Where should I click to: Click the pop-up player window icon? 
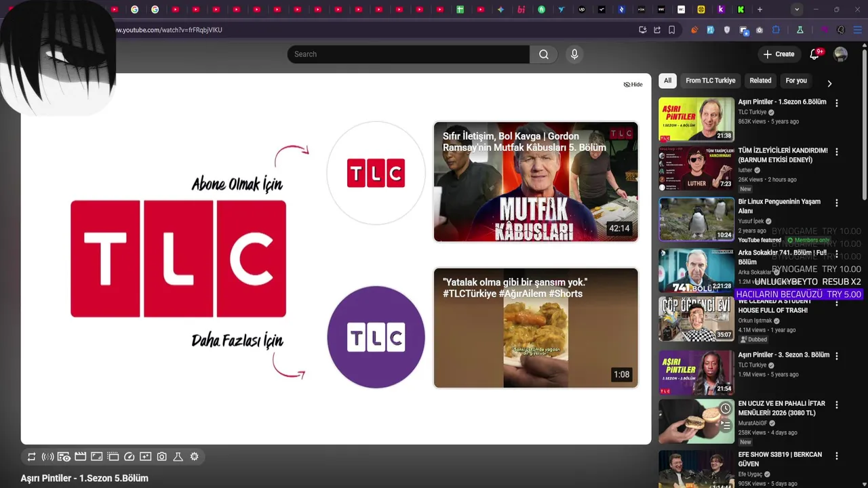[113, 457]
